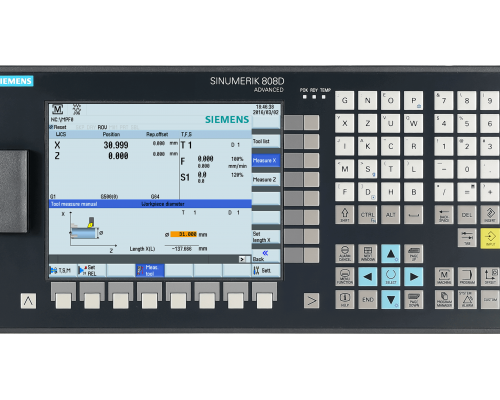Click the return caret key left of softkeys
Screen dimensions: 500x400
pos(28,301)
